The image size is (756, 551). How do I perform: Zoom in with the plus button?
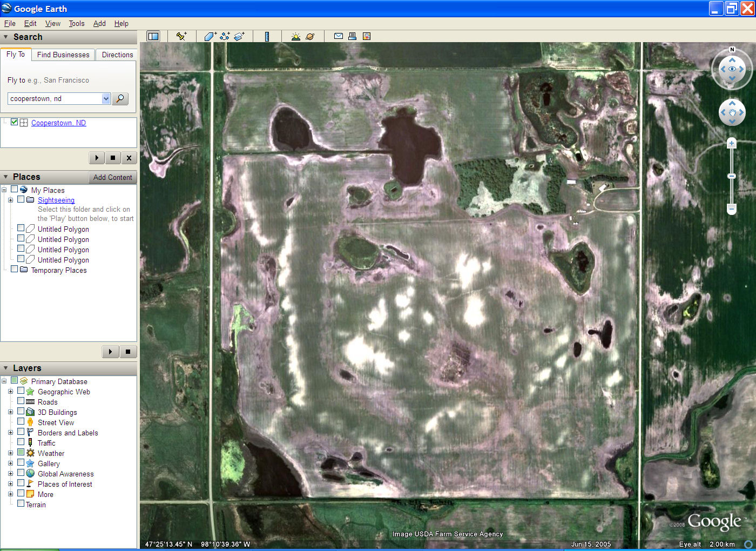point(732,143)
